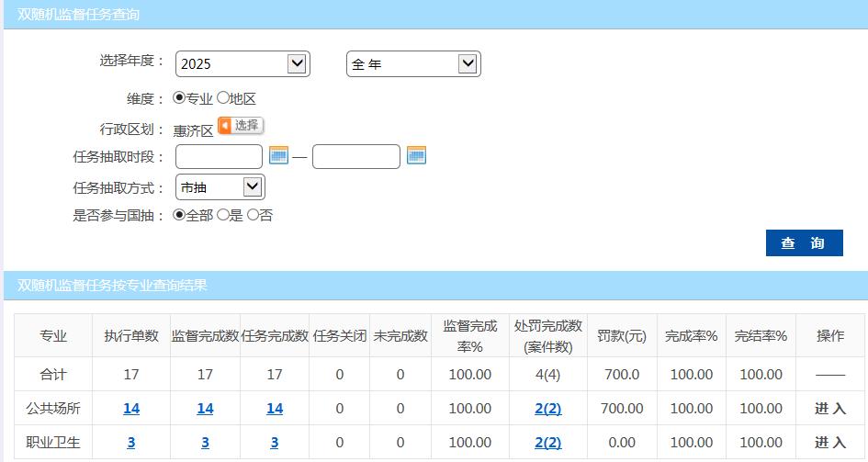Open 公共场所 执行单数 link 14
868x462 pixels.
click(x=131, y=409)
